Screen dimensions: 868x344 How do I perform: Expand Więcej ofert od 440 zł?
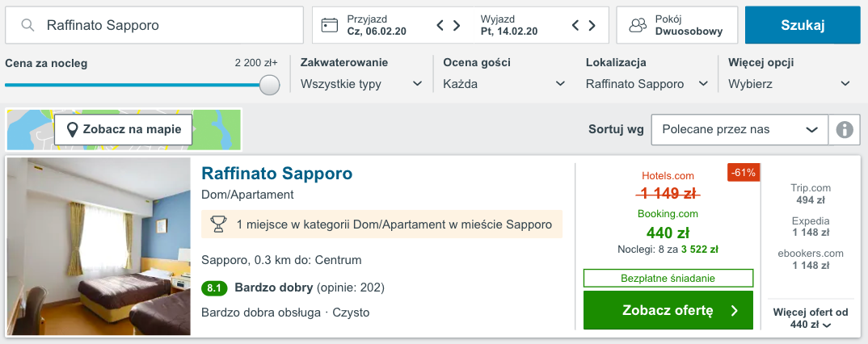coord(811,318)
